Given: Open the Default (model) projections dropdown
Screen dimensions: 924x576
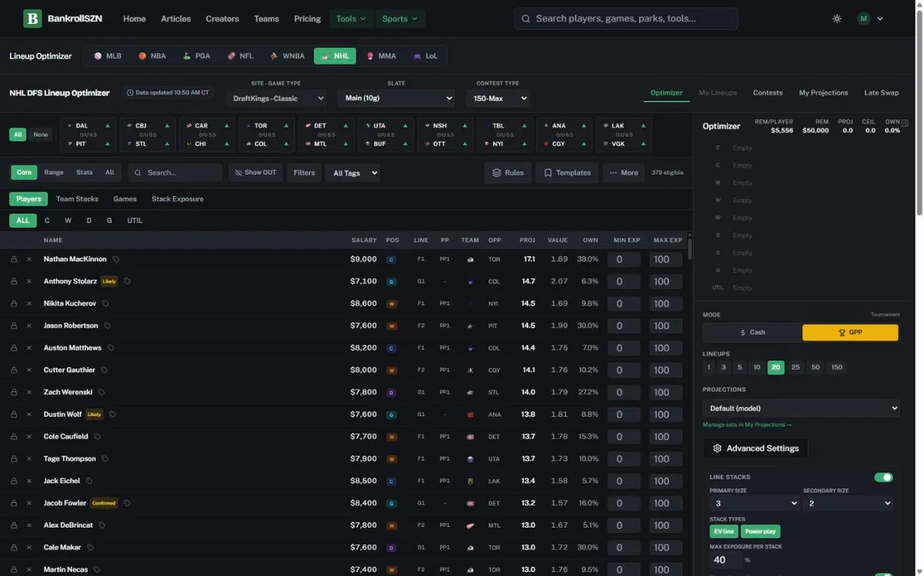Looking at the screenshot, I should (801, 408).
